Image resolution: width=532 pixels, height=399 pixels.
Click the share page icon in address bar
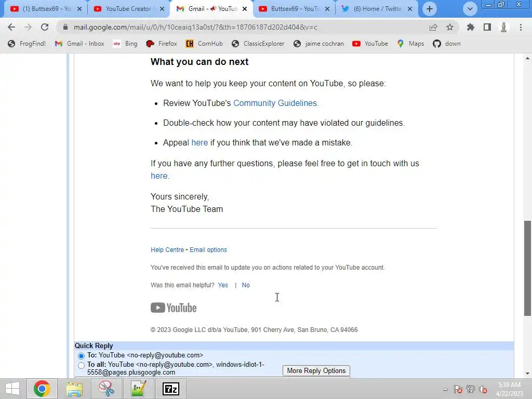[433, 27]
